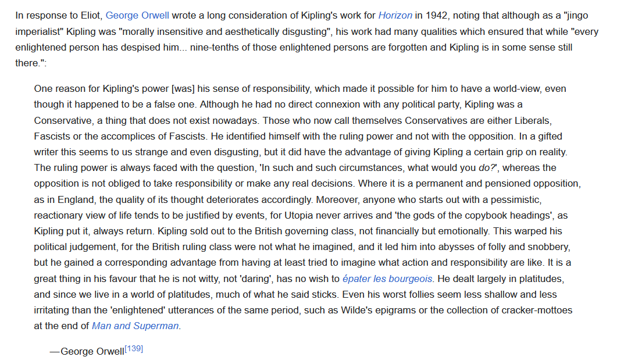Image resolution: width=624 pixels, height=364 pixels.
Task: Follow the "épater les bourgeois" link
Action: point(387,279)
